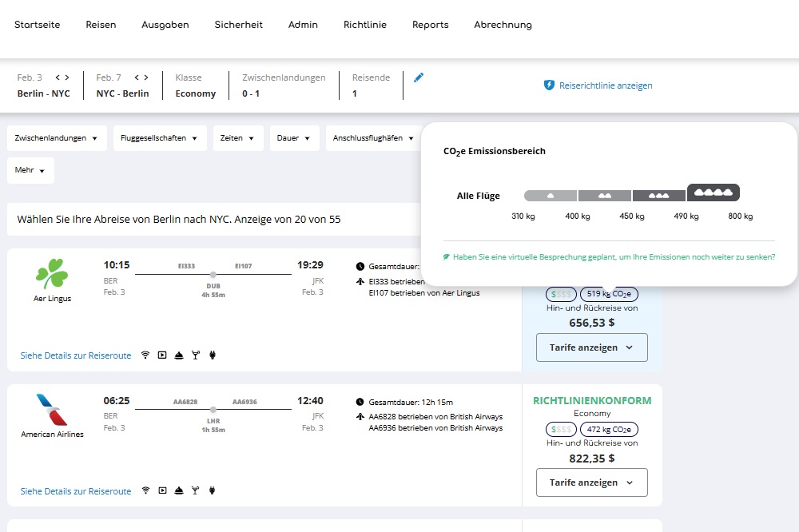The height and width of the screenshot is (532, 799).
Task: Click the video entertainment icon on American Airlines flight
Action: click(x=162, y=490)
